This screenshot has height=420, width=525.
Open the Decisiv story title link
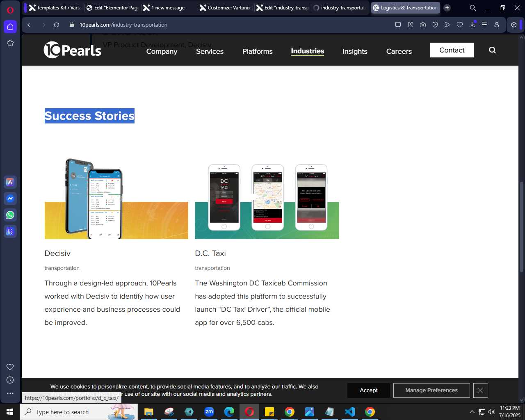(57, 253)
